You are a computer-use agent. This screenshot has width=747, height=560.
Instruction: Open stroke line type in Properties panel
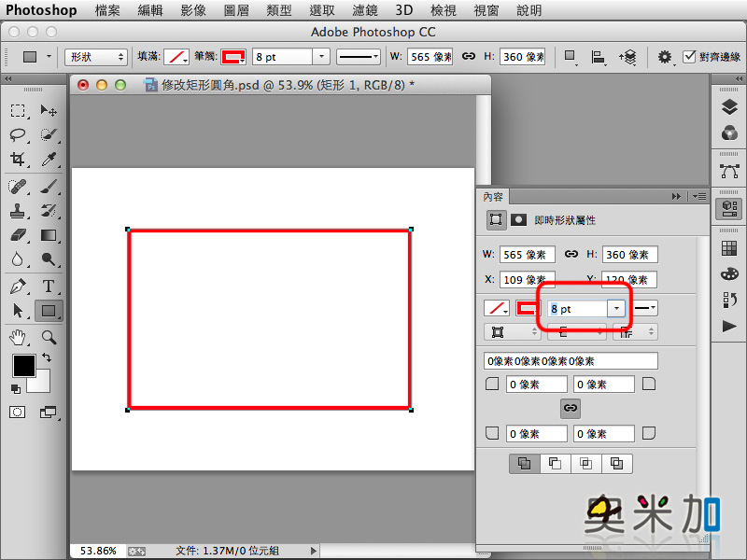click(x=645, y=308)
